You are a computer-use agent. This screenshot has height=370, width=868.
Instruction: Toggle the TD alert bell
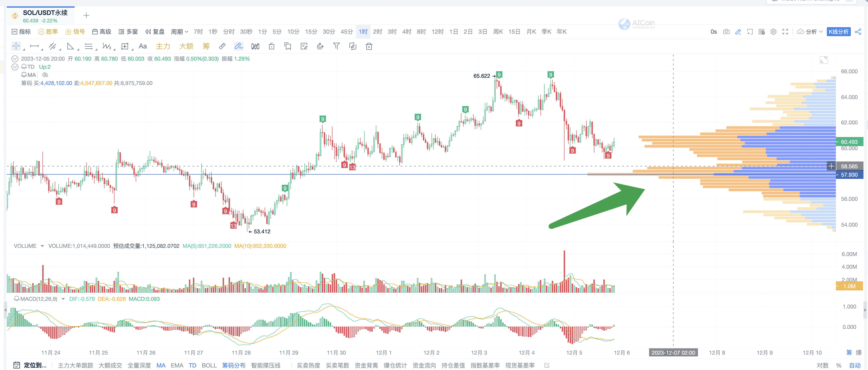(24, 67)
